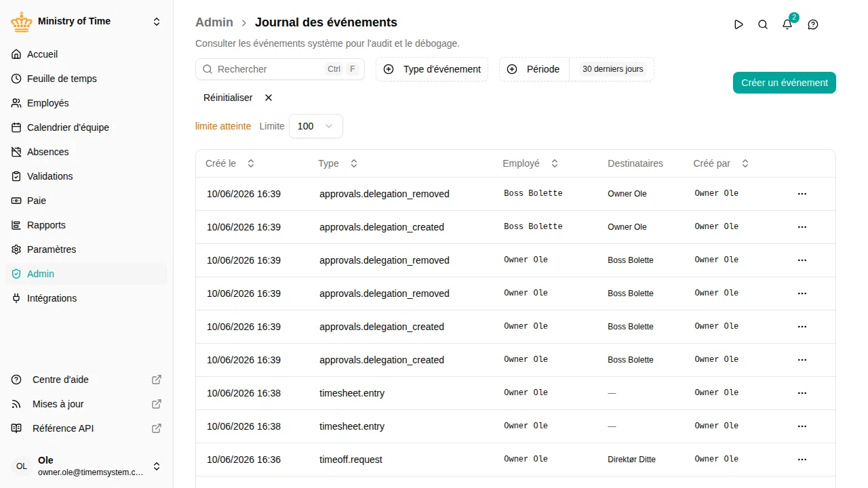Click the Rapports sidebar icon
This screenshot has height=488, width=868.
[x=16, y=225]
